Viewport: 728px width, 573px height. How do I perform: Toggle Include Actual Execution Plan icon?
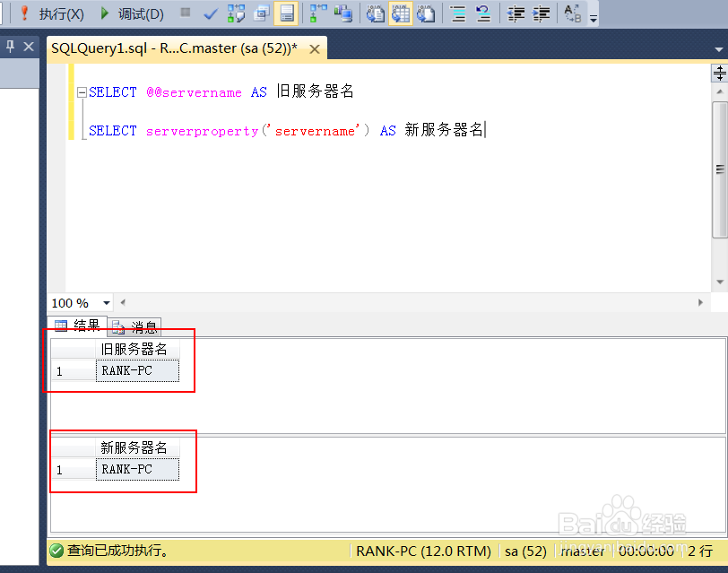point(318,13)
